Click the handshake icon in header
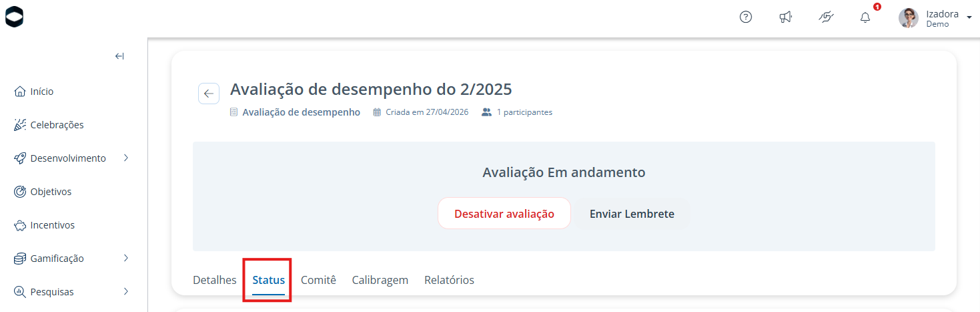 pos(826,17)
